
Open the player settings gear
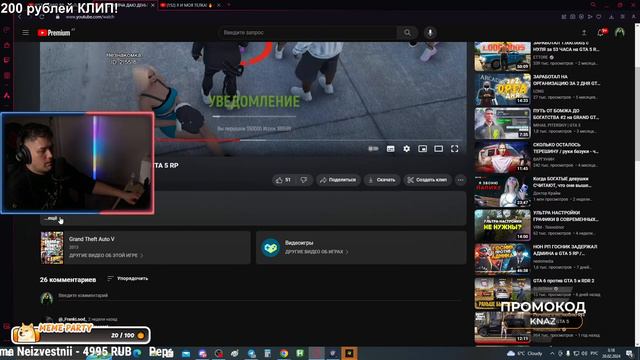(x=407, y=149)
